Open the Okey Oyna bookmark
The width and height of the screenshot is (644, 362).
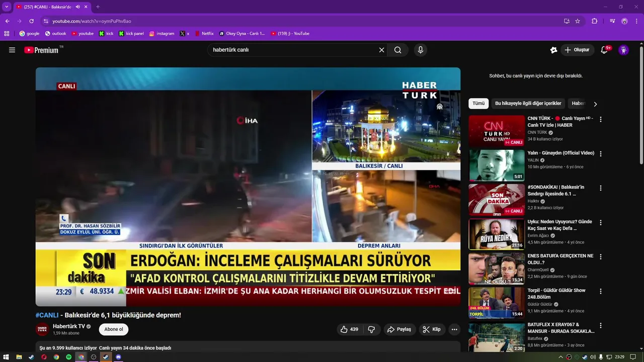tap(242, 34)
